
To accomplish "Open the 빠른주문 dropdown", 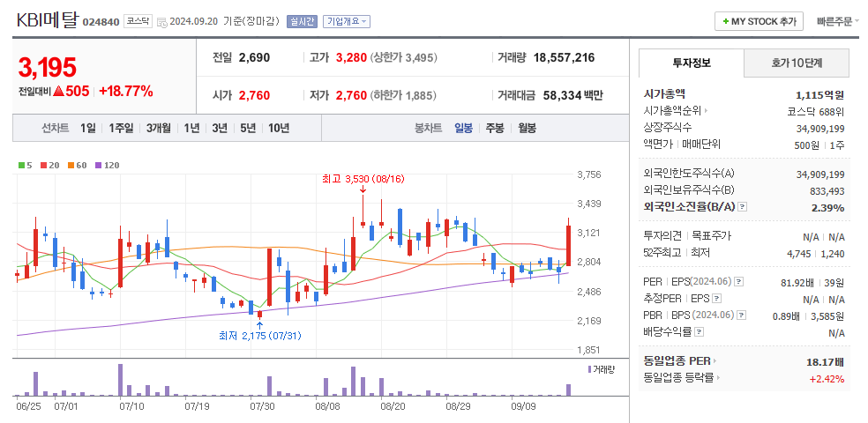I will 838,21.
